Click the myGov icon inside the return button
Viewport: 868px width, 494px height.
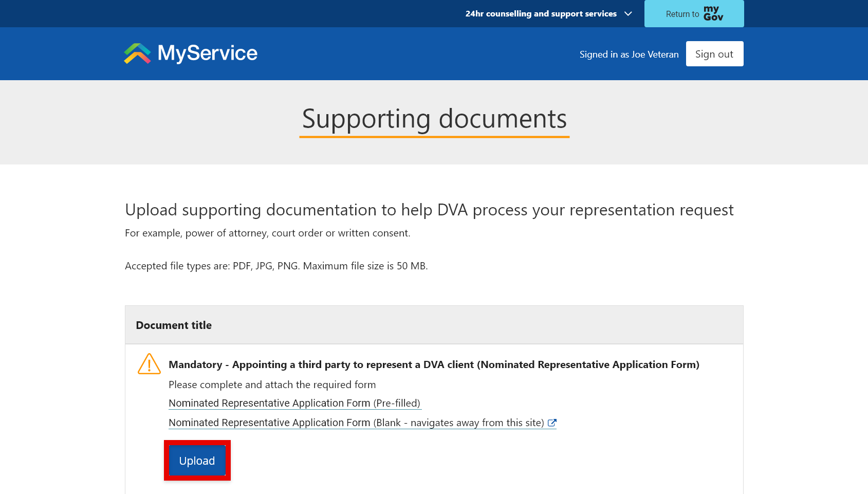point(714,13)
